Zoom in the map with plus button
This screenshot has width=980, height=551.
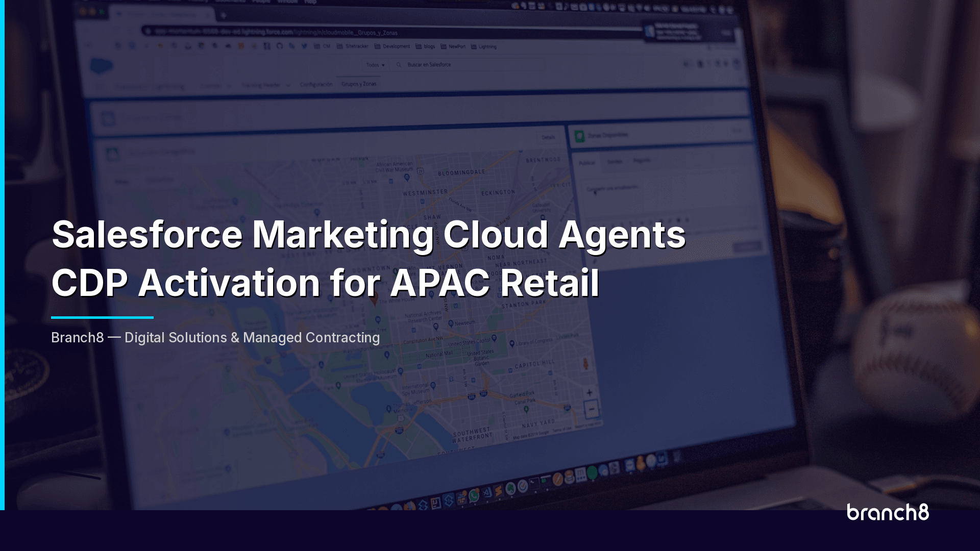(590, 393)
